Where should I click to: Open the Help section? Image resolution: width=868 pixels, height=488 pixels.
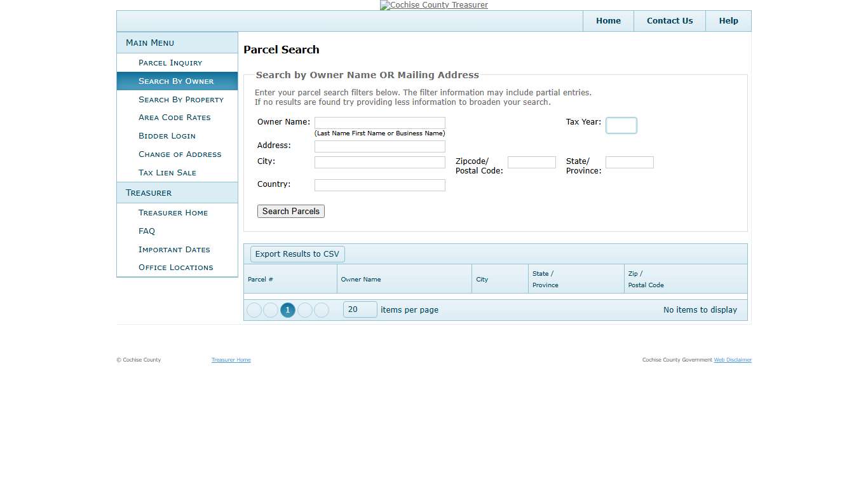point(728,20)
